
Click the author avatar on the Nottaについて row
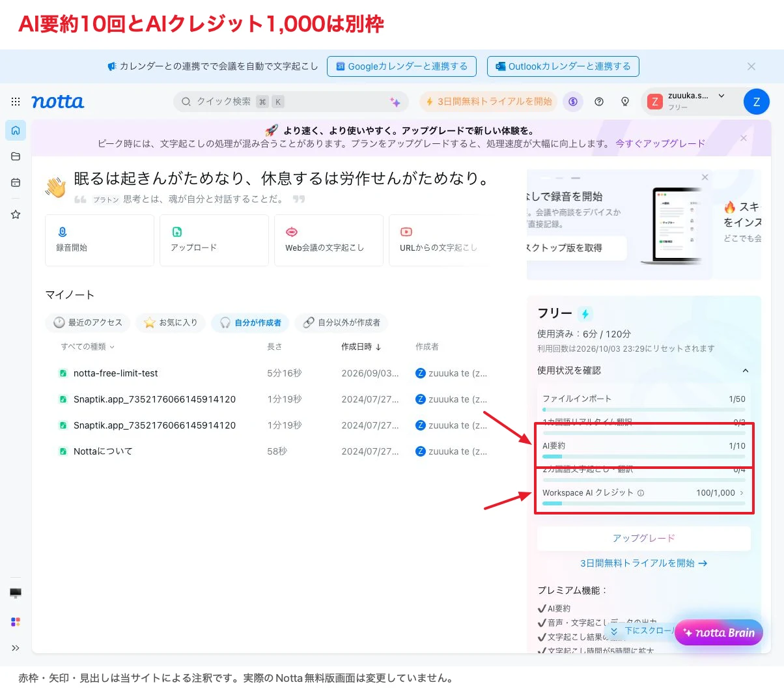click(421, 451)
